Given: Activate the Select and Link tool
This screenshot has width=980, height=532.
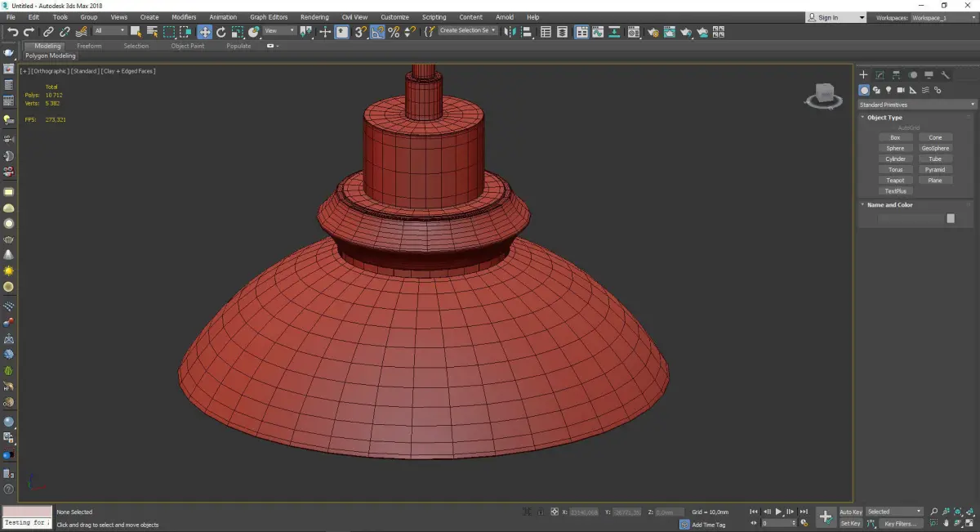Looking at the screenshot, I should [x=48, y=32].
